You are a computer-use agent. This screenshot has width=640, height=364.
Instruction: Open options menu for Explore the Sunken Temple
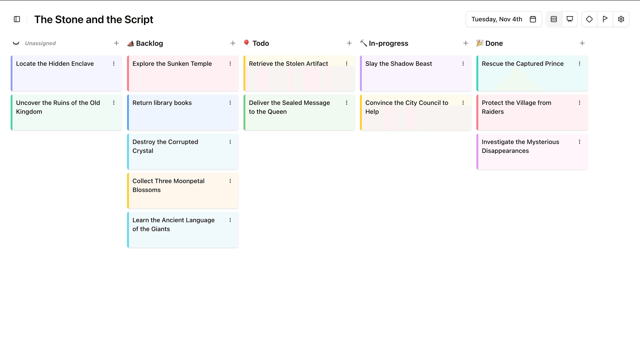click(x=230, y=64)
